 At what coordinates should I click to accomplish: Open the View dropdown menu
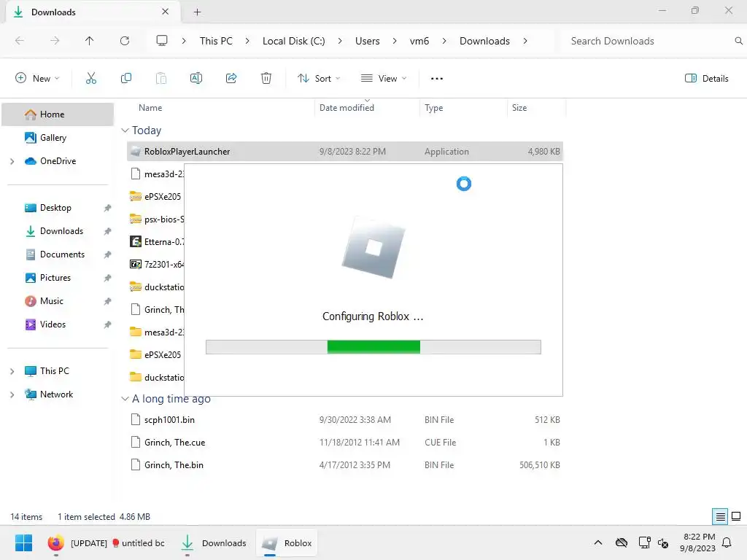[384, 79]
